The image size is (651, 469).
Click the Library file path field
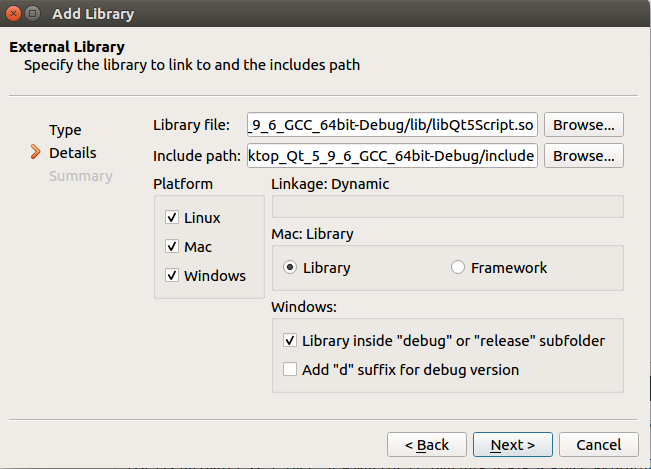coord(391,125)
